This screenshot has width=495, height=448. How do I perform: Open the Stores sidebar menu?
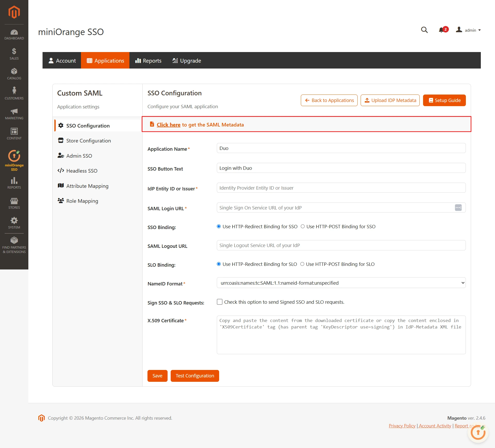[x=14, y=203]
